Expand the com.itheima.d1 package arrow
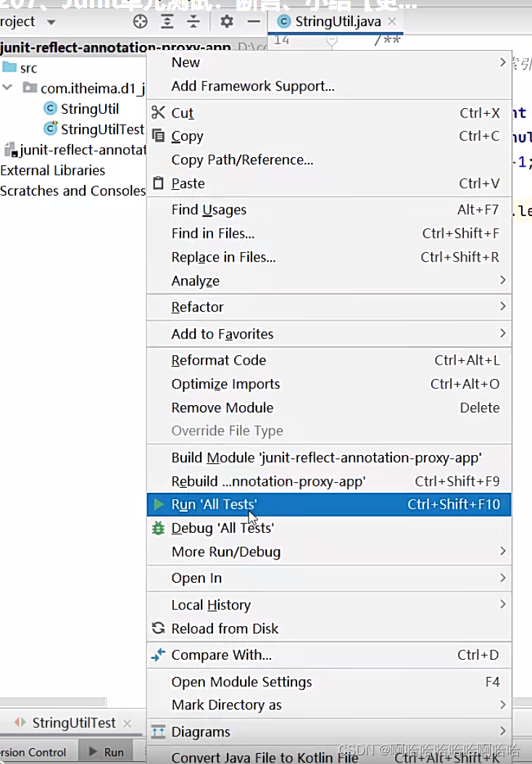The image size is (532, 764). 7,88
